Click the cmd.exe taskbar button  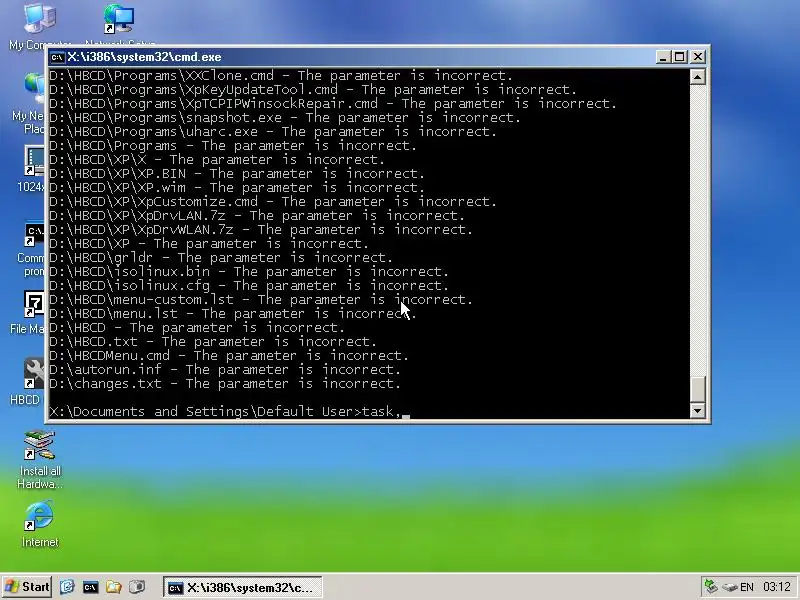243,587
